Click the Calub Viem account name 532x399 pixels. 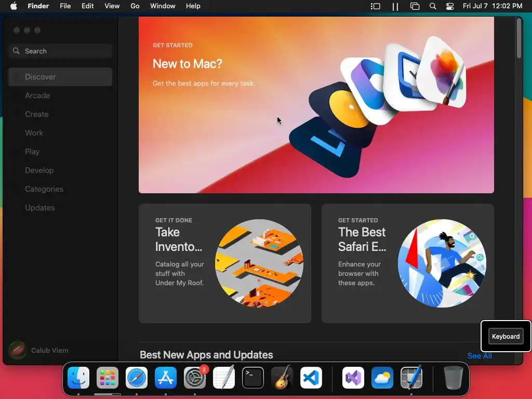pos(49,350)
